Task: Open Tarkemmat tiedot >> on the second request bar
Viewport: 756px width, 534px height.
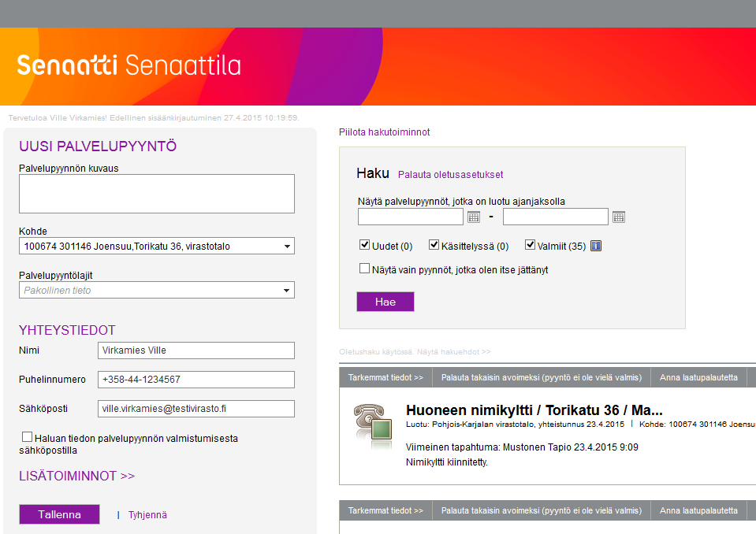Action: (x=385, y=510)
